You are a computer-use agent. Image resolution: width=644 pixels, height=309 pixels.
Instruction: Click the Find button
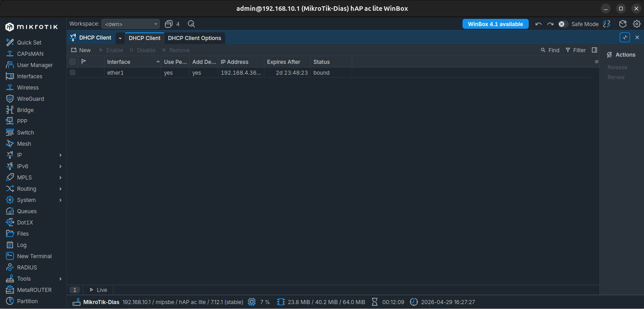[550, 50]
